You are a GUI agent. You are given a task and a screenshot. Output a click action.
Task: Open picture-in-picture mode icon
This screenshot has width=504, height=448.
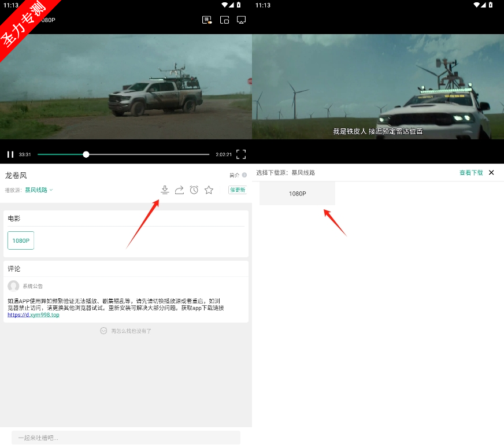tap(224, 20)
